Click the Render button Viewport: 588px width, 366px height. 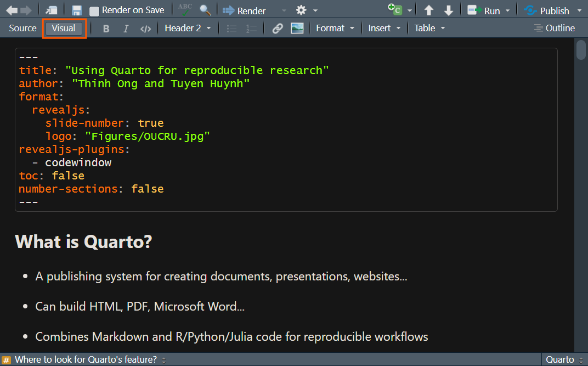pos(245,10)
